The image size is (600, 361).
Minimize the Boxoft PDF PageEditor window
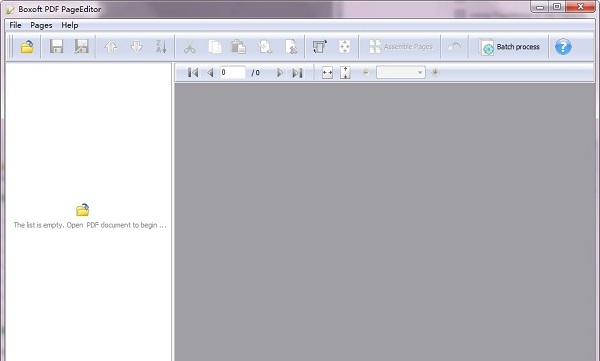coord(540,7)
